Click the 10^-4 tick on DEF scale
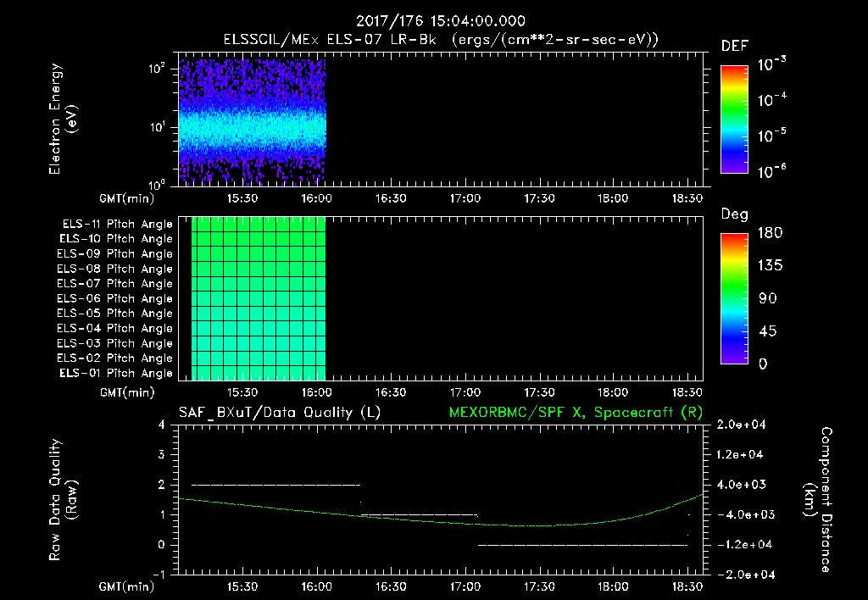The height and width of the screenshot is (600, 868). click(x=771, y=100)
